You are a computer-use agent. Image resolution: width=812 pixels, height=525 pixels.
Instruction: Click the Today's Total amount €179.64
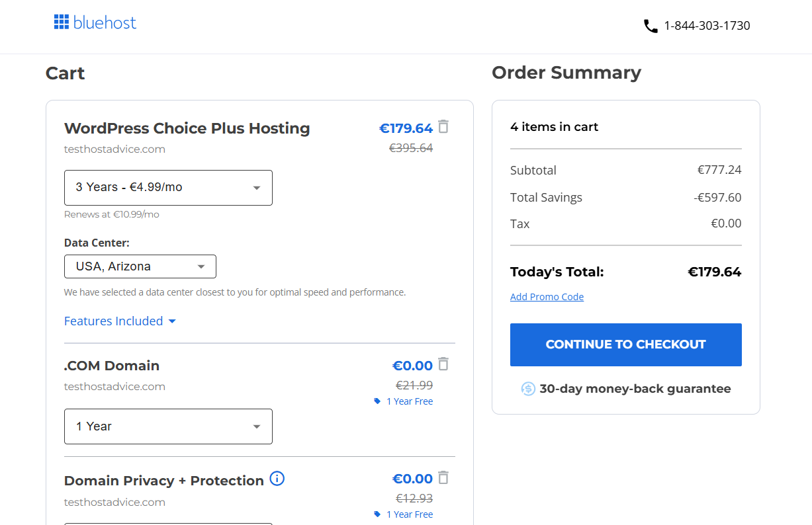click(x=715, y=272)
